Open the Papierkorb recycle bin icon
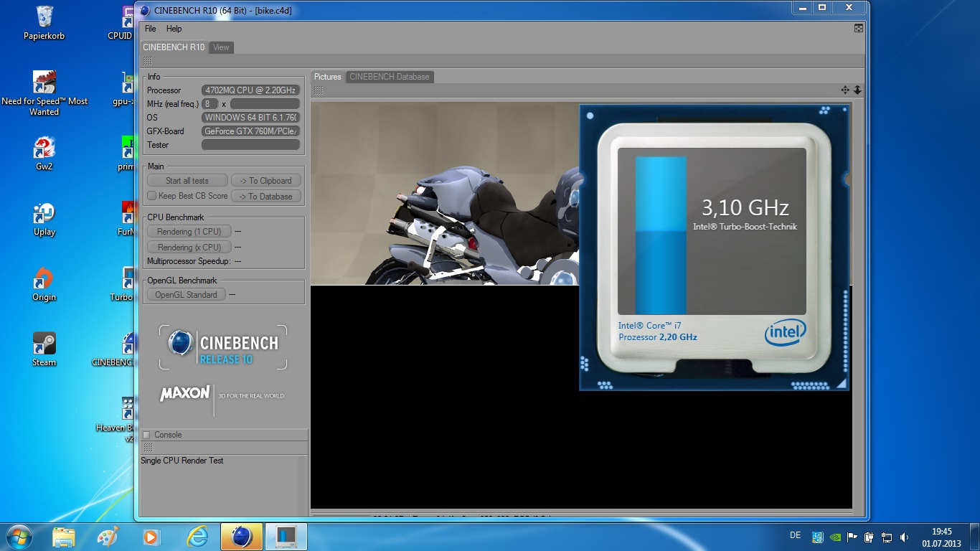980x551 pixels. [x=44, y=22]
